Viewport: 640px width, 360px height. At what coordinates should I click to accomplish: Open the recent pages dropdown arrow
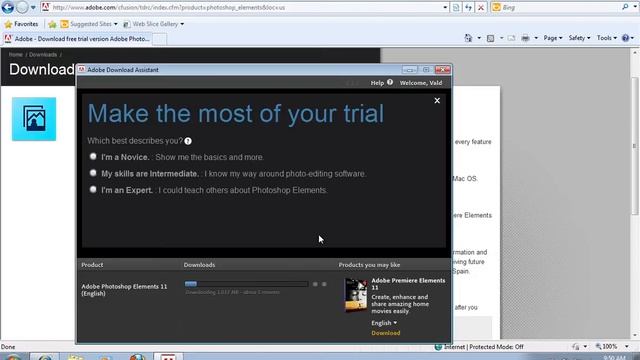(x=33, y=7)
